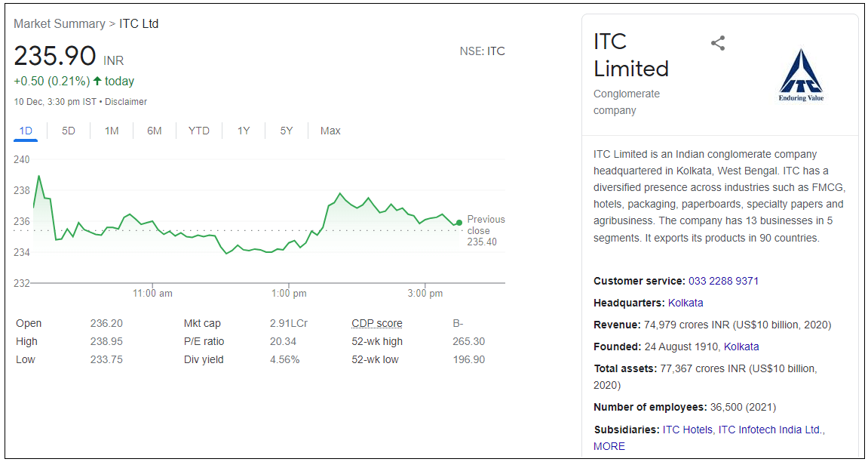Click the 3:00 pm chart axis label
The image size is (868, 462).
[425, 294]
